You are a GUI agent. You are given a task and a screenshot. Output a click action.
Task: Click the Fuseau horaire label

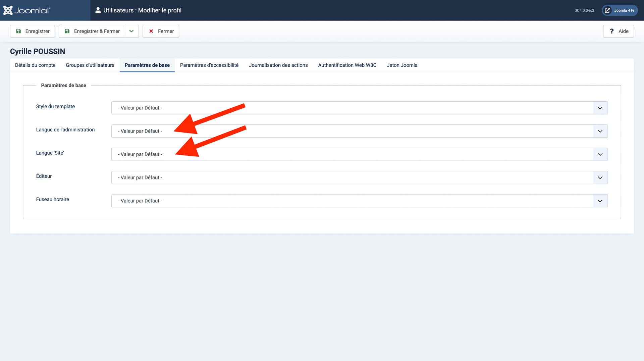tap(53, 199)
